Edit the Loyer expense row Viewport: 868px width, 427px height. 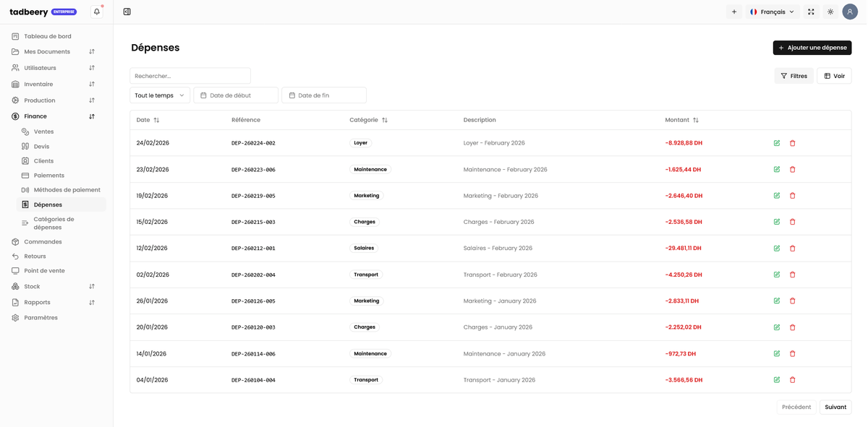point(777,143)
